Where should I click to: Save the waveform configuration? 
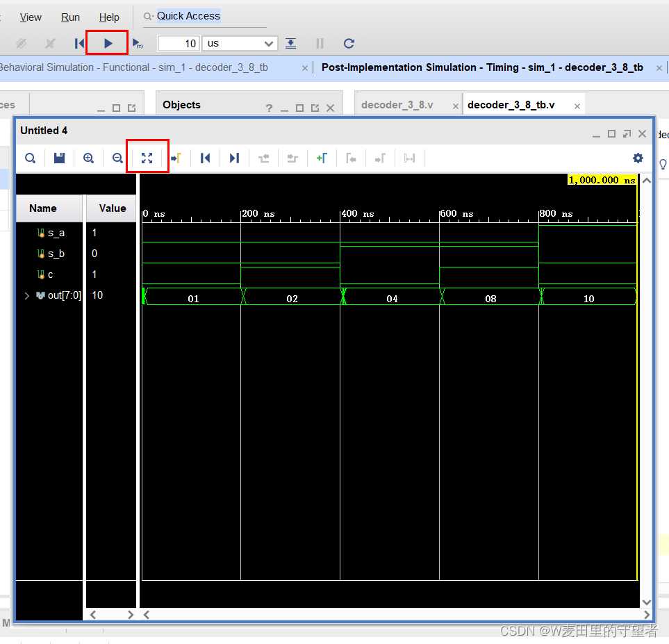point(59,158)
